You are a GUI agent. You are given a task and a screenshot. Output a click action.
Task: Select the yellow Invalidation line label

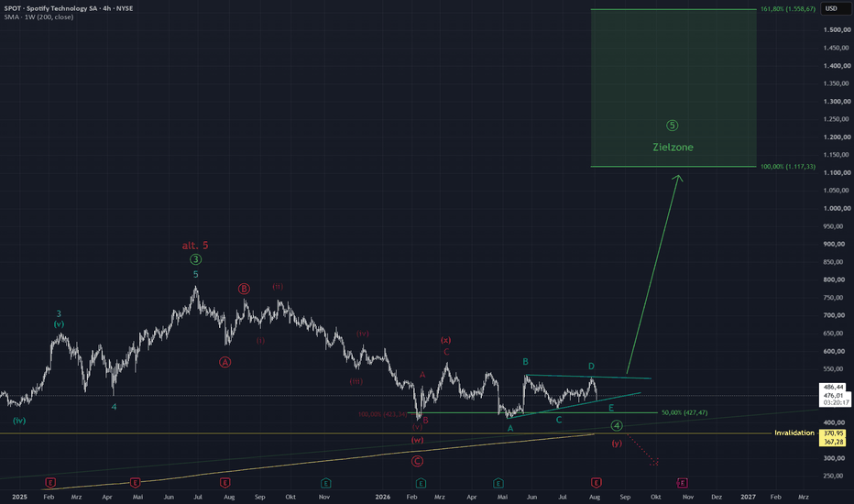coord(794,433)
